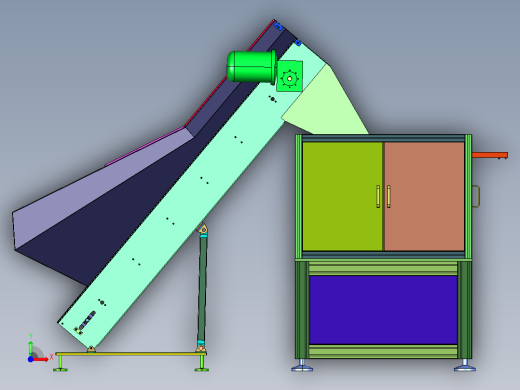
Task: Select the gearbox with circular bolt flange
Action: [290, 76]
